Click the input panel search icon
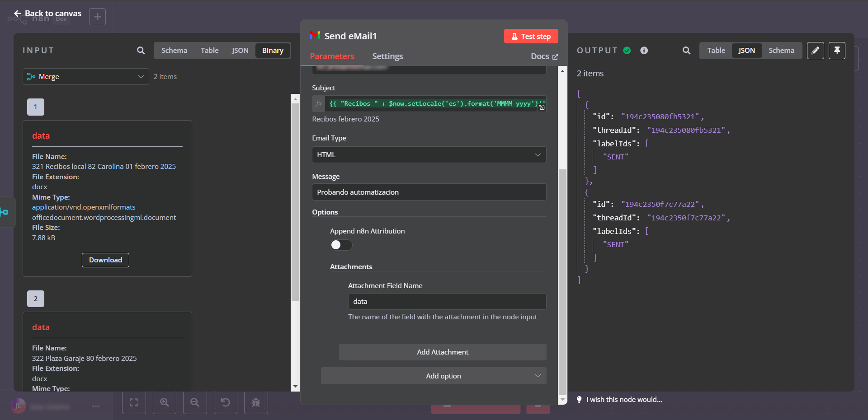 pos(141,51)
